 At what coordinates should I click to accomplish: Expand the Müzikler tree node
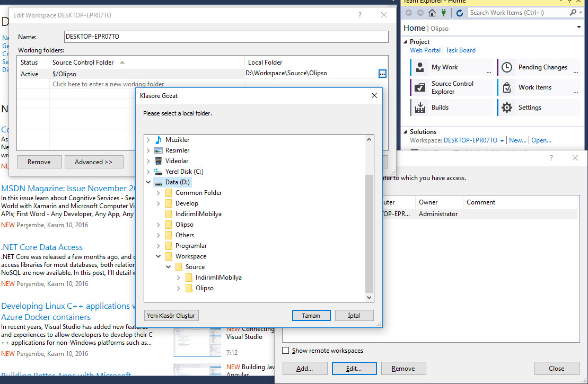click(x=148, y=140)
